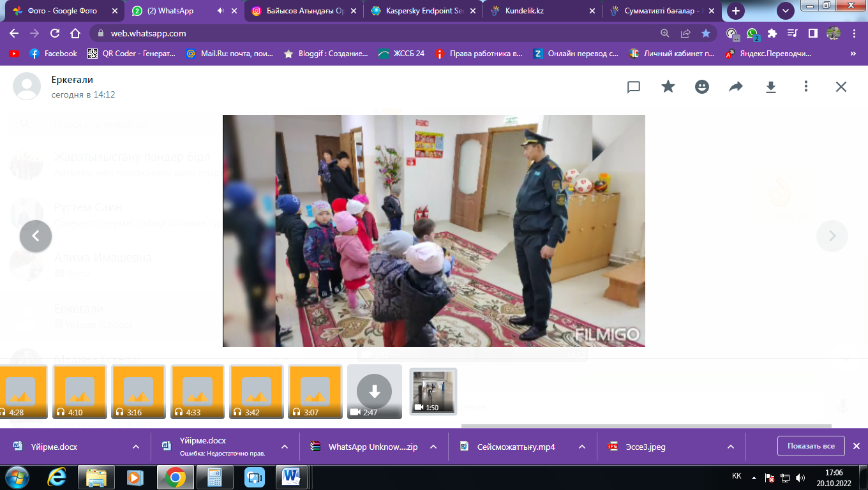Viewport: 868px width, 490px height.
Task: Open Microsoft Word from taskbar
Action: tap(292, 477)
